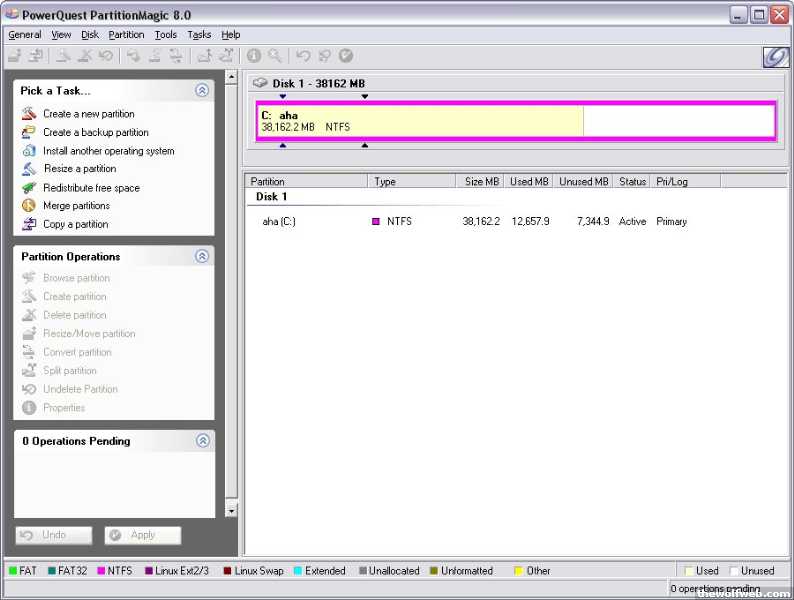Click the C: aha partition in the disk map
Screen dimensions: 794x600
coord(420,121)
